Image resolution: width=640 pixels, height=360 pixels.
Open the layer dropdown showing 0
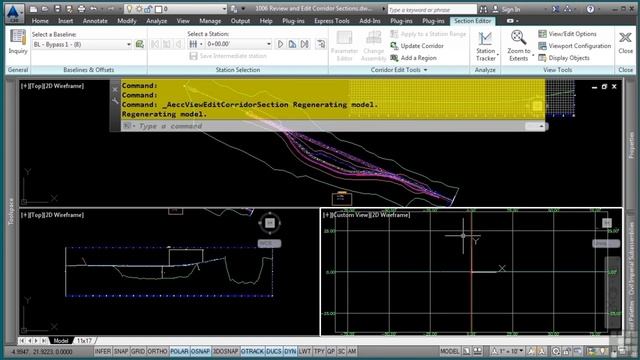(224, 9)
